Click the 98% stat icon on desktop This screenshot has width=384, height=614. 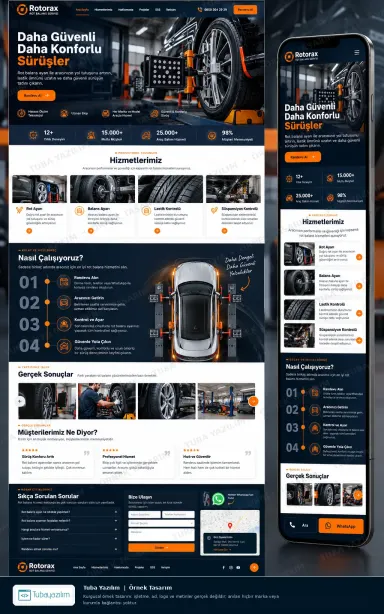212,135
